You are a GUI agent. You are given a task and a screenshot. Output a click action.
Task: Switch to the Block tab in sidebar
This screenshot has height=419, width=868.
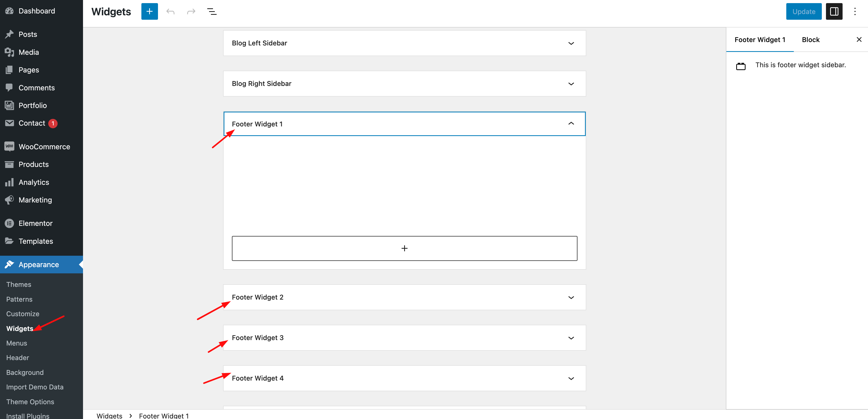(x=810, y=39)
